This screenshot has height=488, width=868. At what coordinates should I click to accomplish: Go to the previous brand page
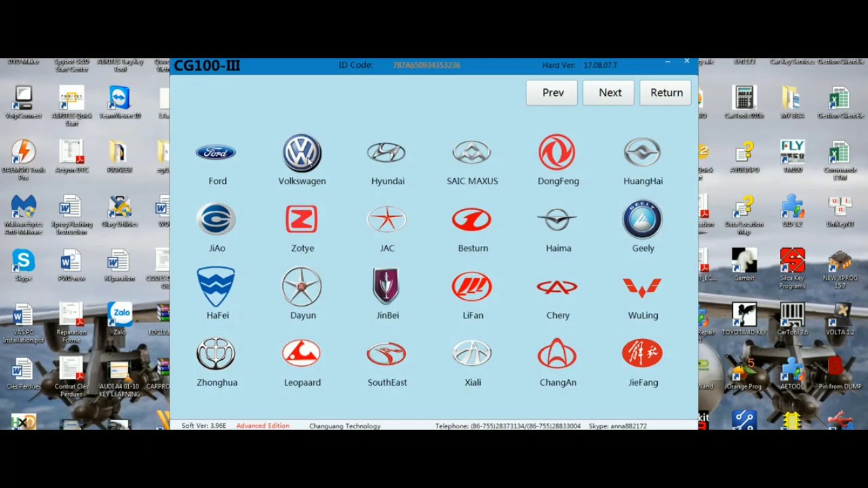tap(553, 93)
